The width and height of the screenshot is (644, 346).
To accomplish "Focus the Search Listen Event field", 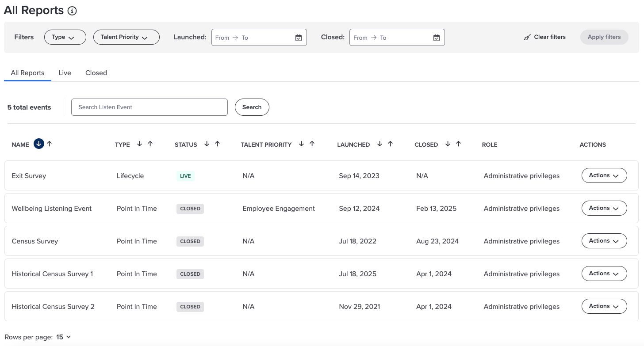I will [149, 107].
